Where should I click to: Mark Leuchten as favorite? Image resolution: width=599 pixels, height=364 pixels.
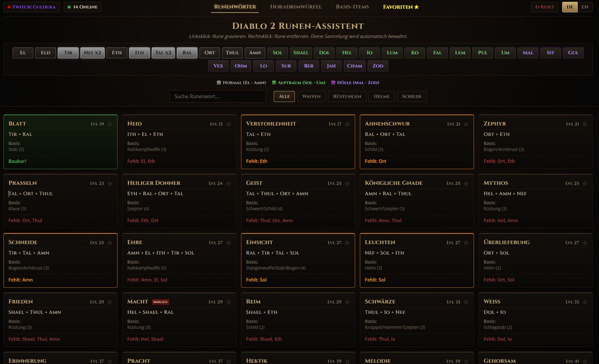466,242
